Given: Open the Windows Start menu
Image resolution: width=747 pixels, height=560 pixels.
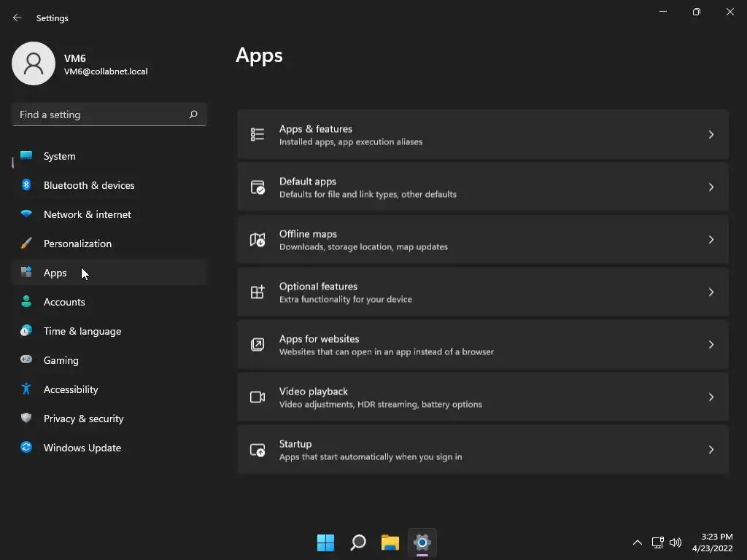Looking at the screenshot, I should pyautogui.click(x=326, y=542).
